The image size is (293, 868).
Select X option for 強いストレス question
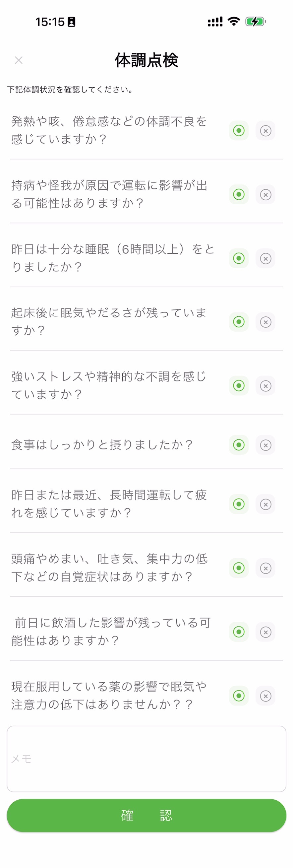click(x=265, y=385)
